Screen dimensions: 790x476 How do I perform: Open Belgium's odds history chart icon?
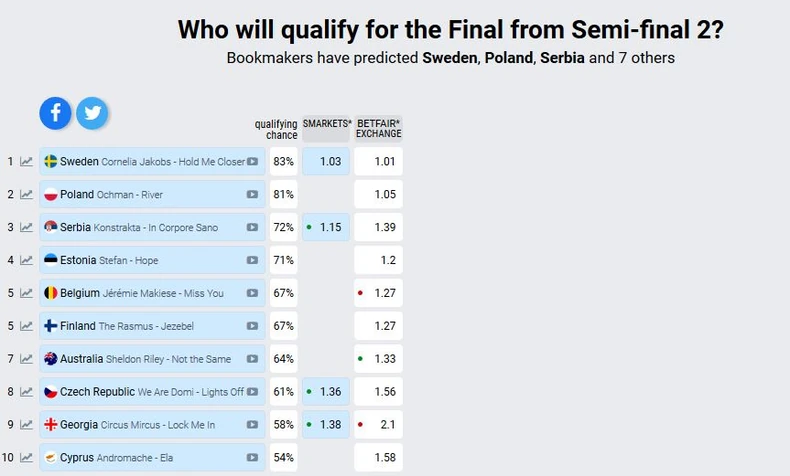tap(27, 294)
